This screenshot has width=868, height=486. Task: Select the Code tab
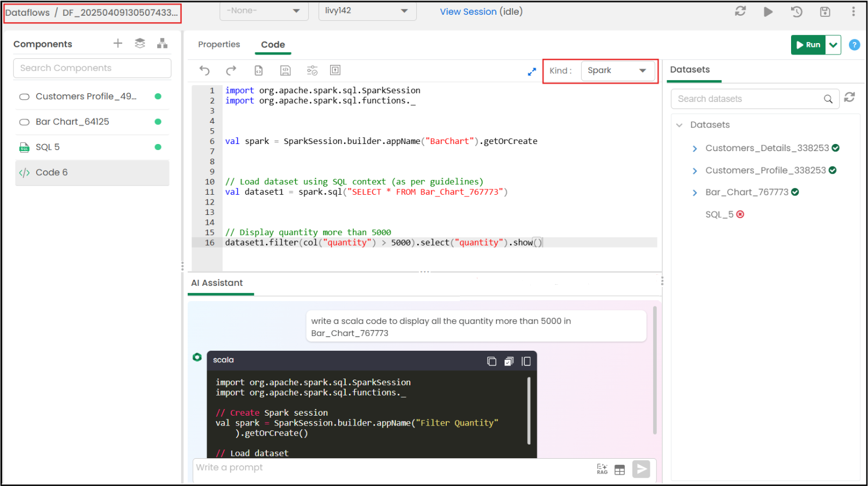point(273,45)
